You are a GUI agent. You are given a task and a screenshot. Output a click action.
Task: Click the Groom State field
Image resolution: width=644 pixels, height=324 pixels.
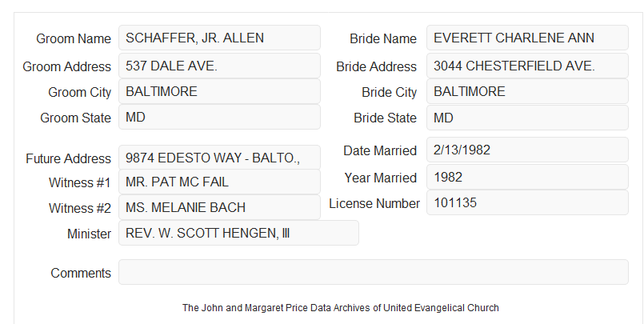pos(219,117)
